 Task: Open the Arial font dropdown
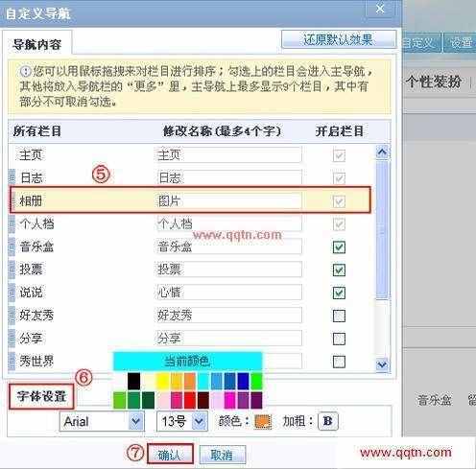[102, 421]
